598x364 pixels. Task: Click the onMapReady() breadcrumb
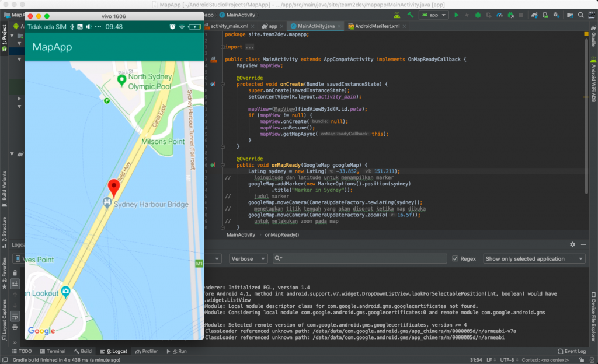(x=282, y=235)
